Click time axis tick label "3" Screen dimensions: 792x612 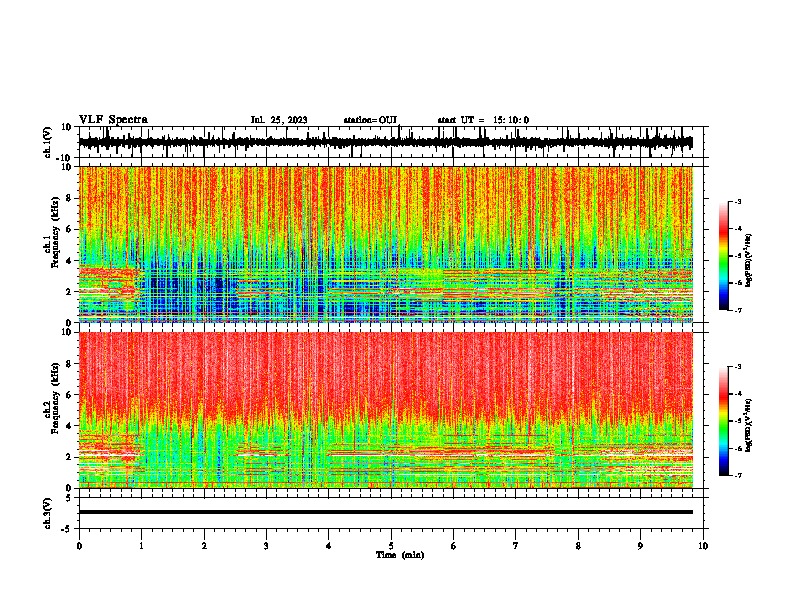coord(266,546)
